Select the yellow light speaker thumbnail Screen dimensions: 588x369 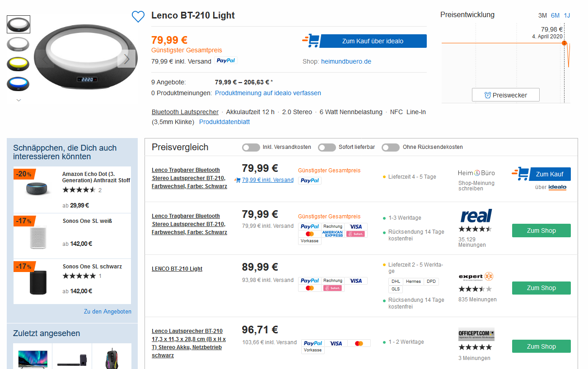click(19, 64)
